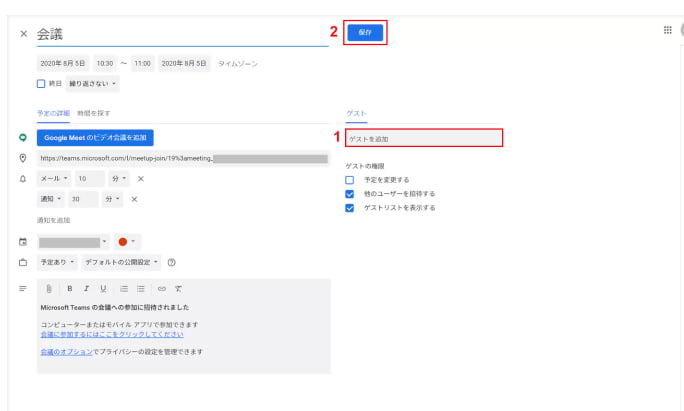Click the Google Meet video conference button

click(x=95, y=138)
